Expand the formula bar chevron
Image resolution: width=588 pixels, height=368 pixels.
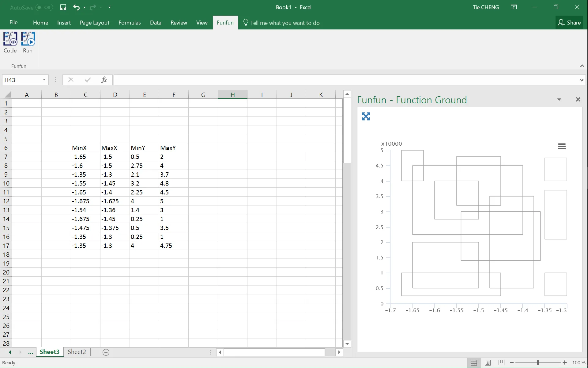pos(581,80)
